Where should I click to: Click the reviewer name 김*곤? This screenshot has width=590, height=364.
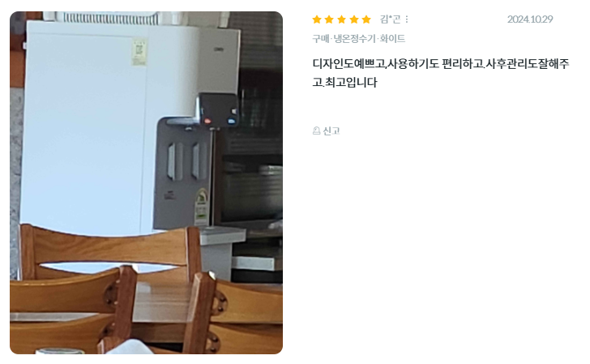tap(390, 19)
